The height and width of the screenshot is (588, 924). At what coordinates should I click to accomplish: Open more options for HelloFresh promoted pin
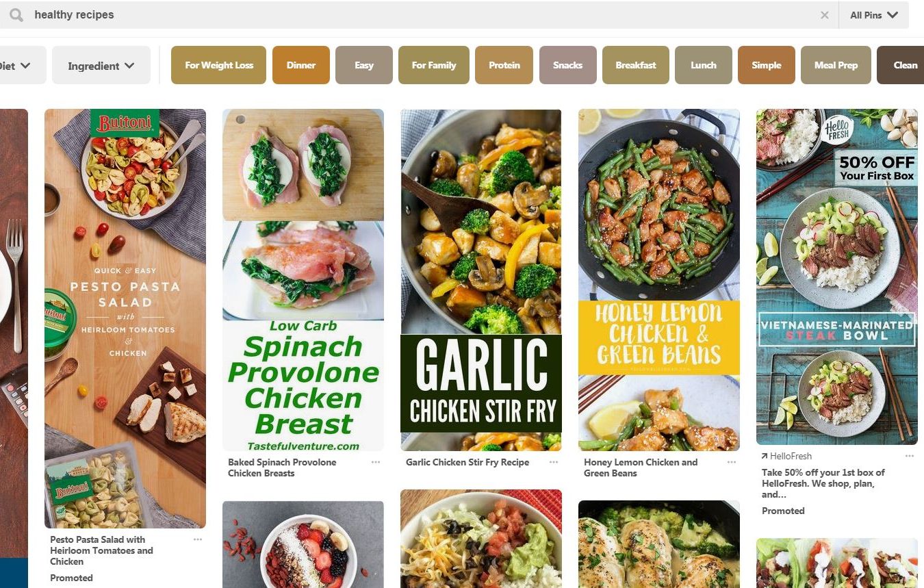[910, 456]
